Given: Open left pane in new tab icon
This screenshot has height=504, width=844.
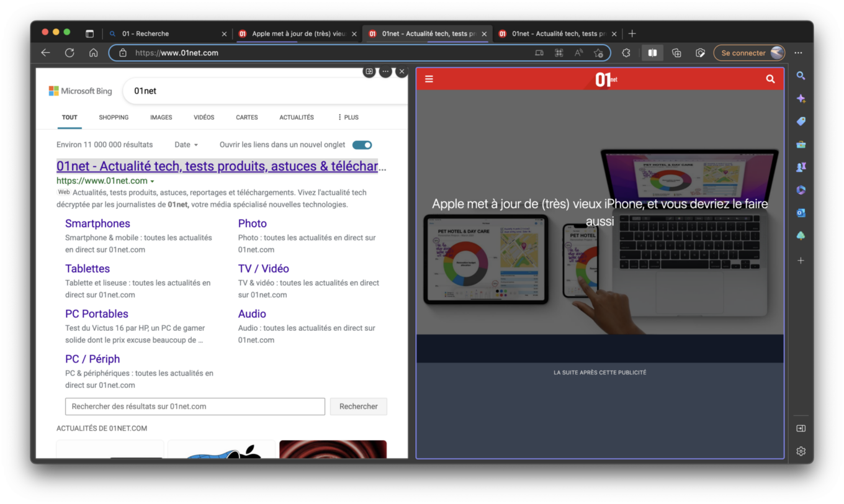Looking at the screenshot, I should pyautogui.click(x=369, y=72).
